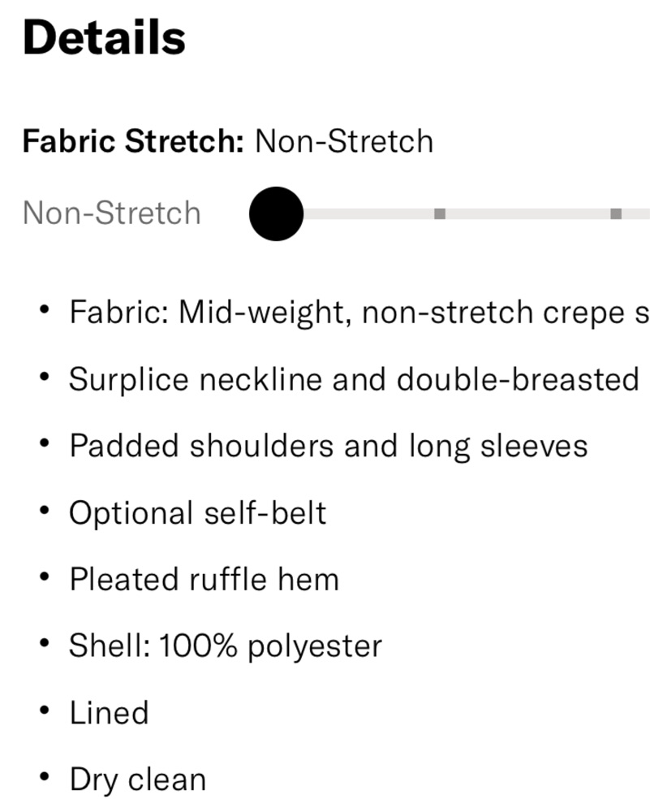Viewport: 650px width, 812px height.
Task: Click the gray "Non-Stretch" slider label
Action: (x=112, y=214)
